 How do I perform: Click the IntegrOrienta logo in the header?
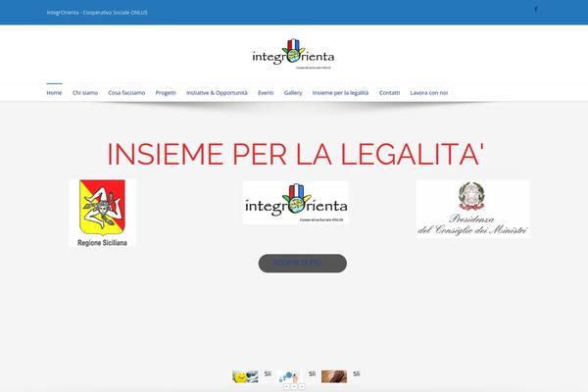click(293, 55)
